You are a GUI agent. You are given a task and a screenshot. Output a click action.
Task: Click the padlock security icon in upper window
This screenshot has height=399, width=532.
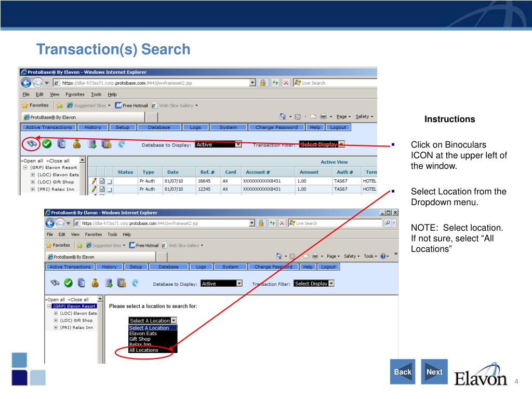tap(262, 83)
